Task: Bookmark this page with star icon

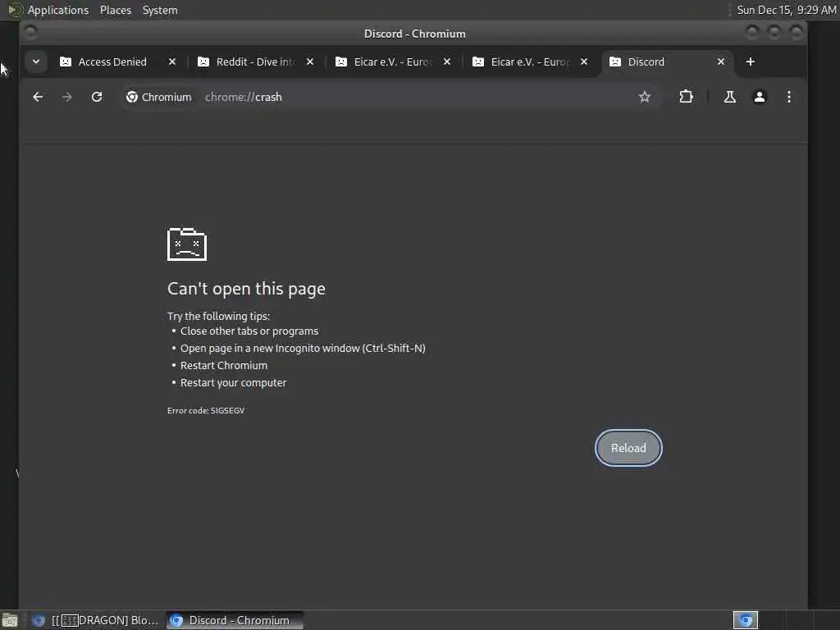Action: click(x=645, y=97)
